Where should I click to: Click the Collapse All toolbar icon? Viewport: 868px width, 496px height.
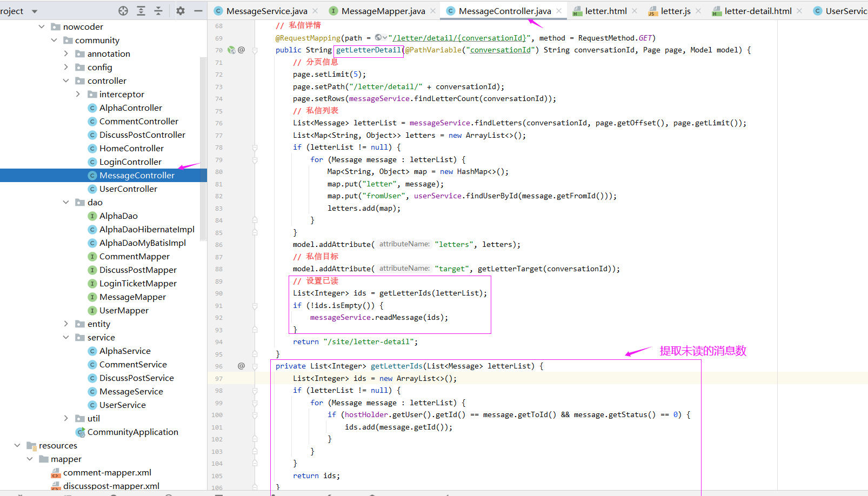click(x=158, y=11)
